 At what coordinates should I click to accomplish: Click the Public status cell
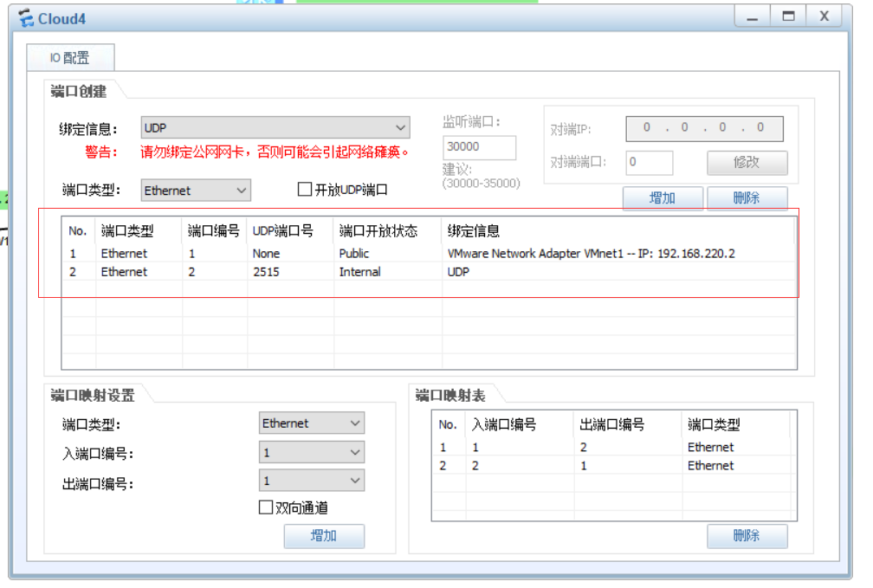(x=354, y=254)
